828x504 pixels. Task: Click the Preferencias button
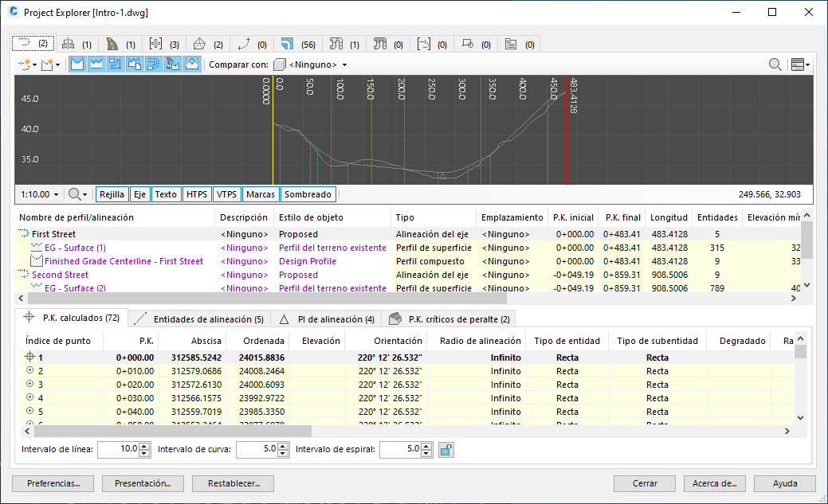coord(53,483)
